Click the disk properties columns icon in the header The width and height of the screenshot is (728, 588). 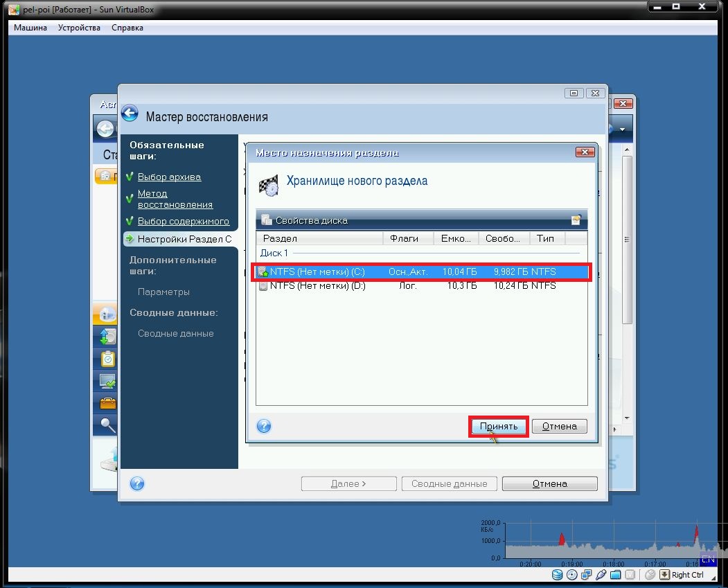point(576,220)
